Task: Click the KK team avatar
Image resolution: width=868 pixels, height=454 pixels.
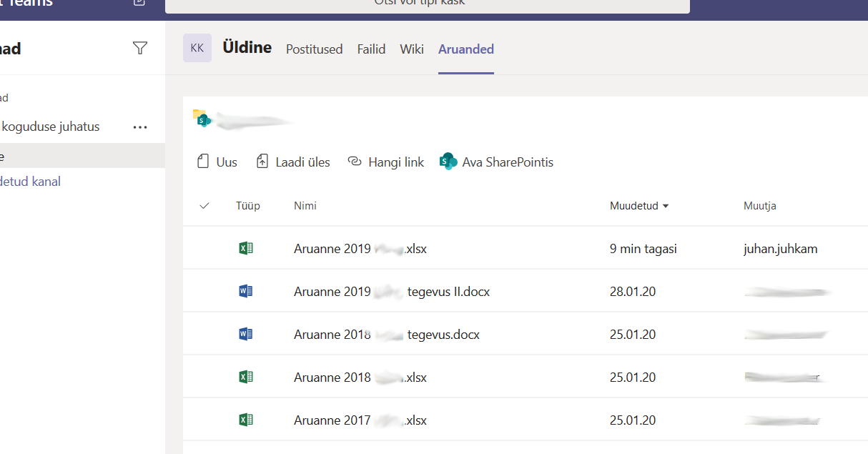Action: (x=197, y=48)
